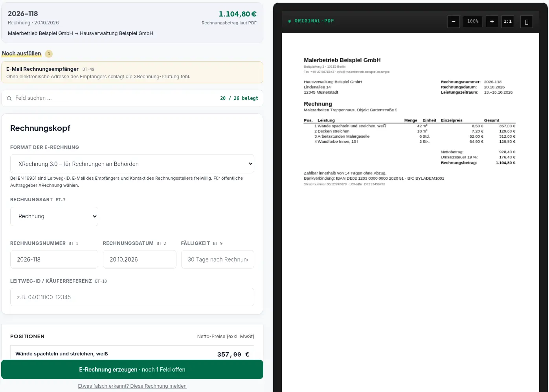Open 'Diese Rechnung melden' link
Image resolution: width=549 pixels, height=392 pixels.
132,386
